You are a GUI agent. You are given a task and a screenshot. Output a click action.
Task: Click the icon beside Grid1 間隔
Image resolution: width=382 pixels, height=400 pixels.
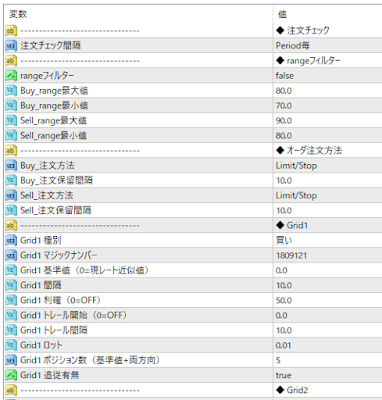(11, 285)
